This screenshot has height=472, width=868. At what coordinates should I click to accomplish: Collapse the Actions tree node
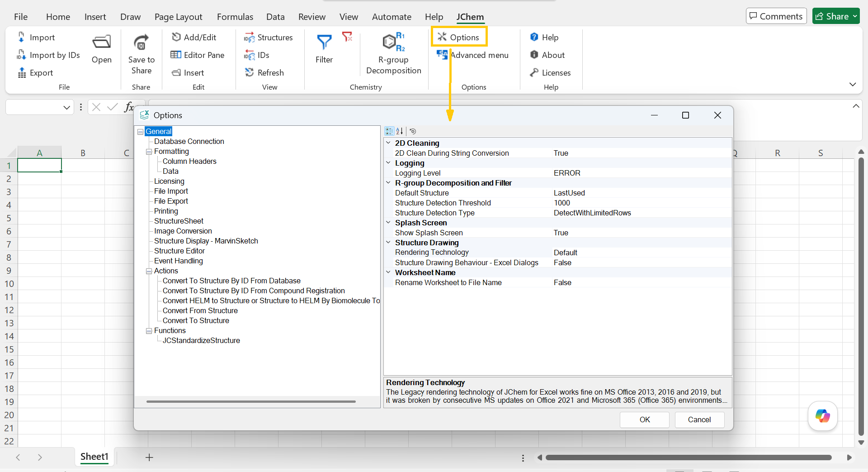tap(149, 271)
